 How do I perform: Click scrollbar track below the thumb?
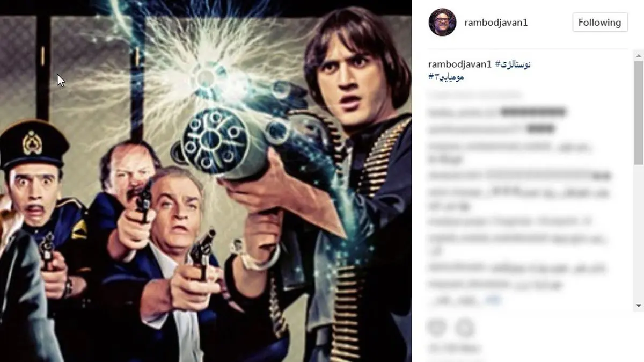click(639, 231)
